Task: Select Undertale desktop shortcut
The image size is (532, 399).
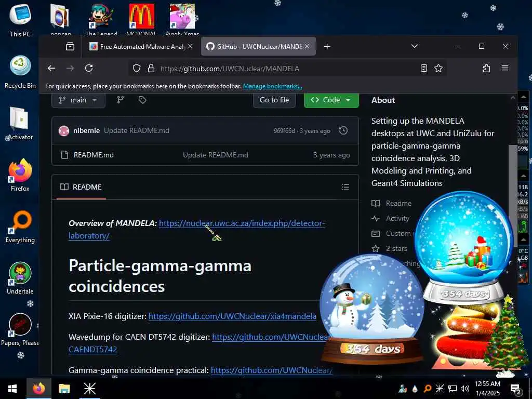Action: pos(20,278)
